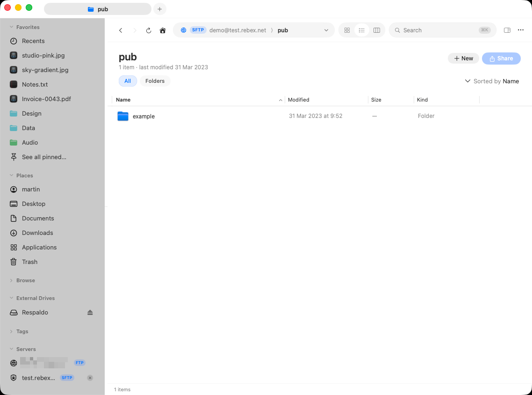532x395 pixels.
Task: Open the path bar dropdown chevron
Action: tap(326, 30)
